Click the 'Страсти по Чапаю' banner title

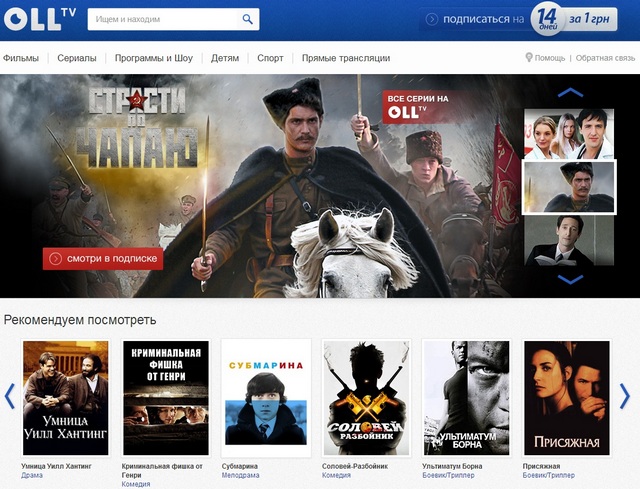(x=138, y=127)
